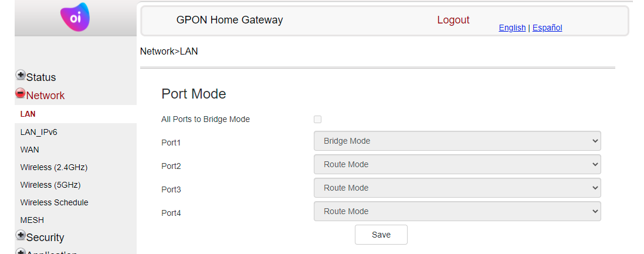Image resolution: width=644 pixels, height=254 pixels.
Task: Open the WAN settings page
Action: 29,150
